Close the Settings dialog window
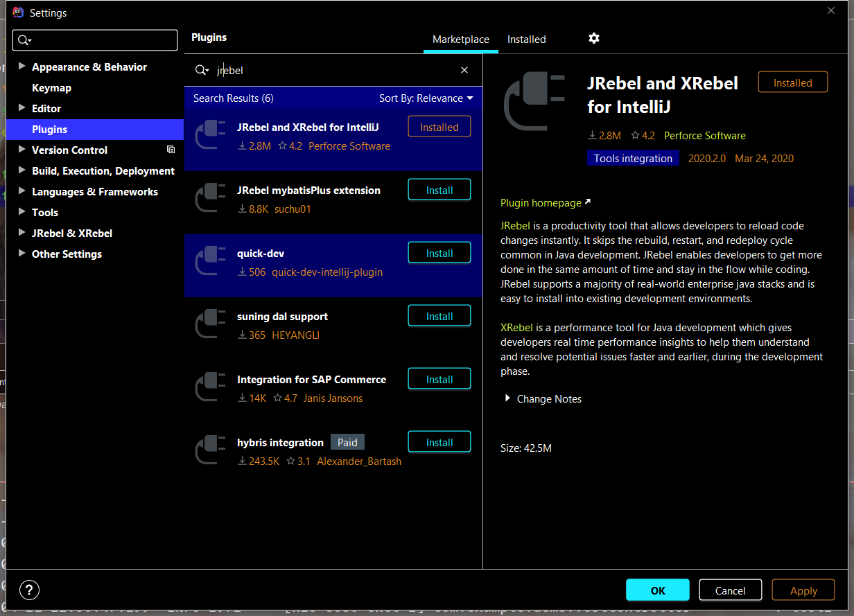The image size is (854, 616). 831,10
